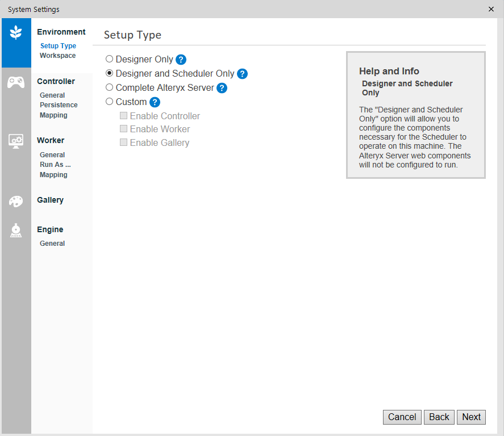Select the Designer Only radio button
The height and width of the screenshot is (436, 504).
109,58
